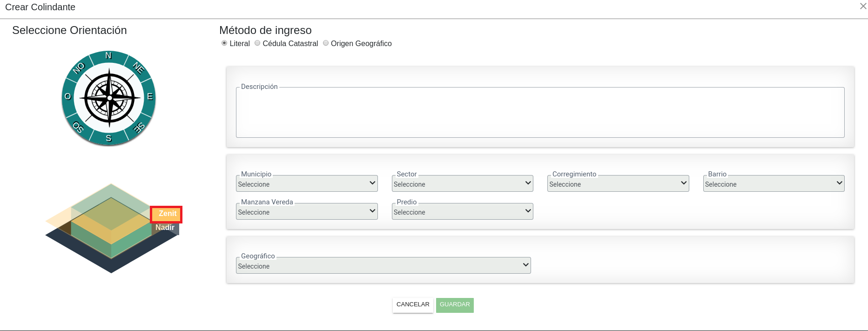Screen dimensions: 868x331
Task: Click the GUARDAR button
Action: pyautogui.click(x=455, y=305)
